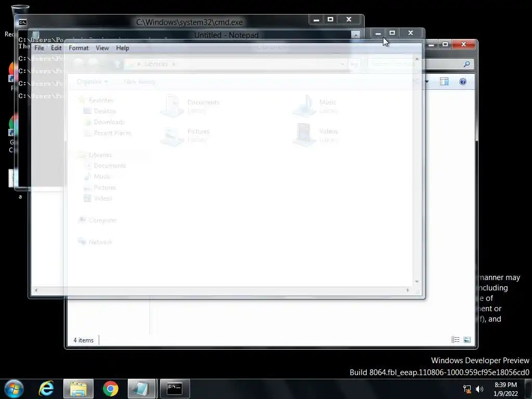The height and width of the screenshot is (399, 532).
Task: Open the Help menu in Notepad
Action: [123, 48]
